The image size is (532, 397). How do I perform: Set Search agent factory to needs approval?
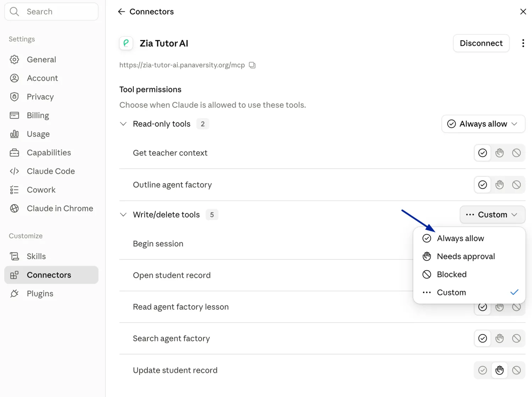coord(500,339)
